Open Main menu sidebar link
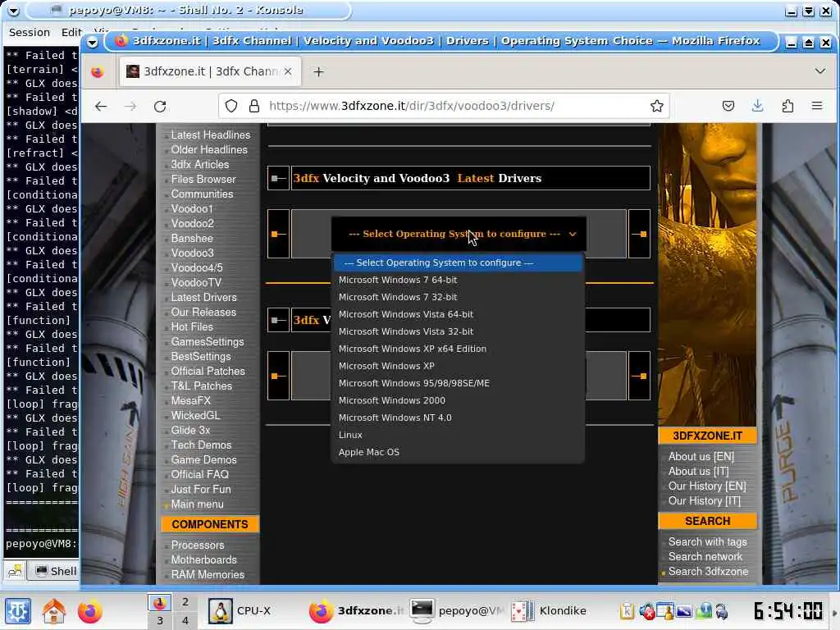840x630 pixels. 197,504
